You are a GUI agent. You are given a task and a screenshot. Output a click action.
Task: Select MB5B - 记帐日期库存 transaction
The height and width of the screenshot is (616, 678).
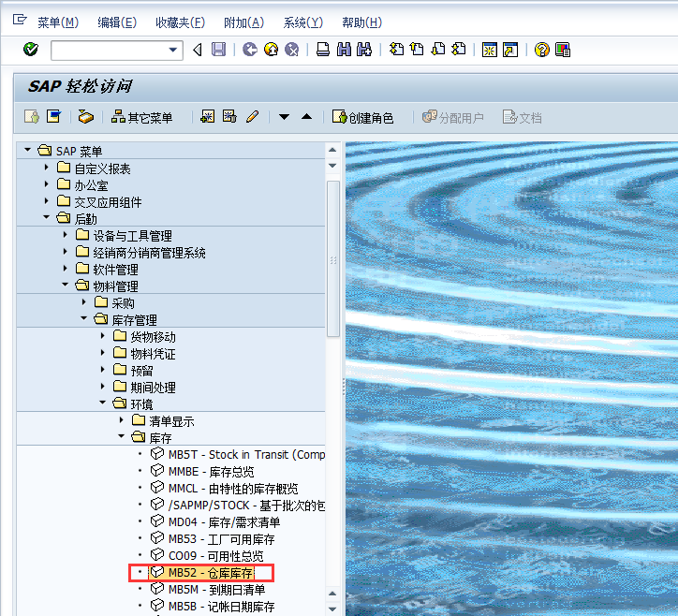(221, 607)
